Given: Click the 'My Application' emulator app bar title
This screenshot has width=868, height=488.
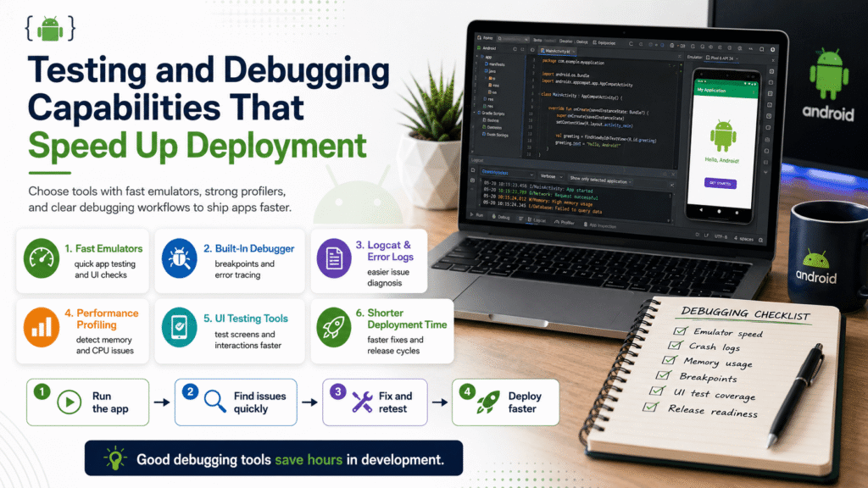Looking at the screenshot, I should pos(711,90).
